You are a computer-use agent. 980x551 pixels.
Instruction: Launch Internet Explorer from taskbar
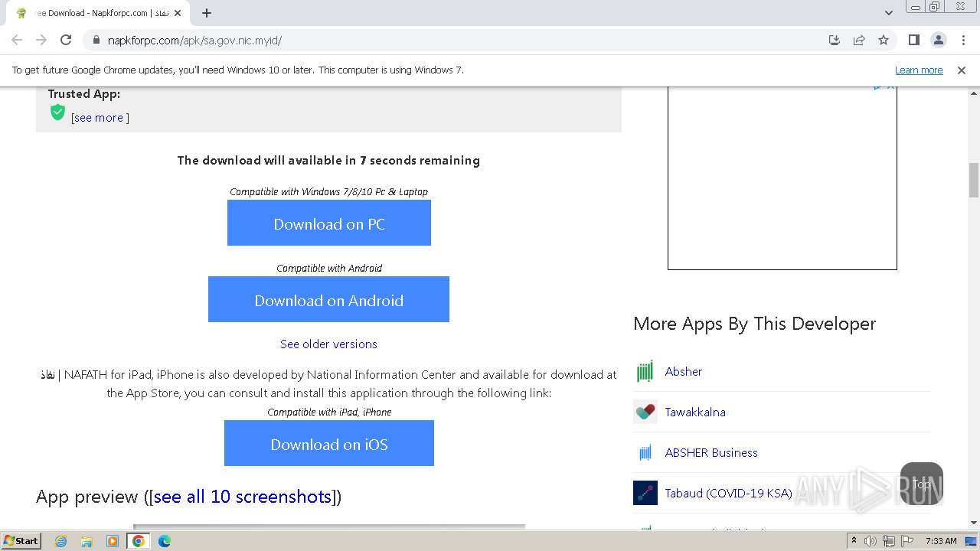point(61,541)
